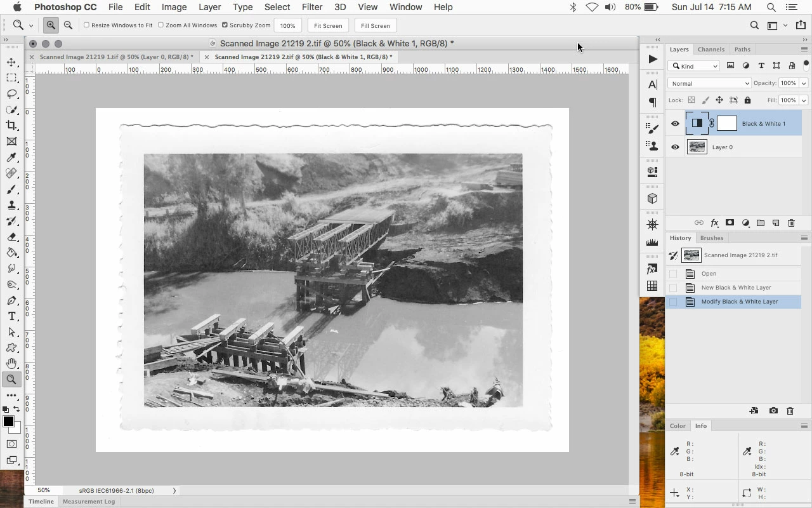Select the Frame tool
This screenshot has width=812, height=508.
click(11, 142)
